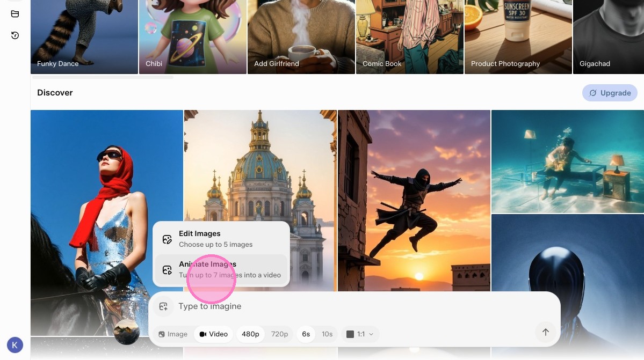Choose 6s video duration
Viewport: 644px width, 360px height.
(x=306, y=334)
